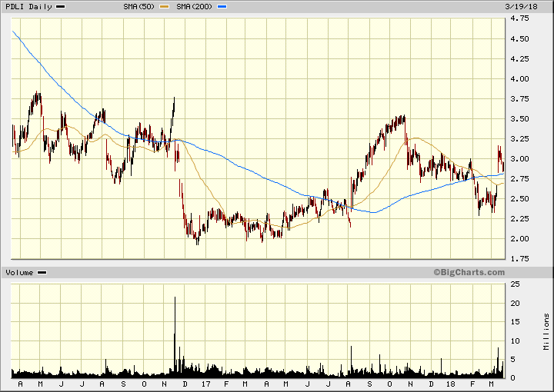
Task: Click the black Volume legend swatch
Action: click(x=42, y=273)
